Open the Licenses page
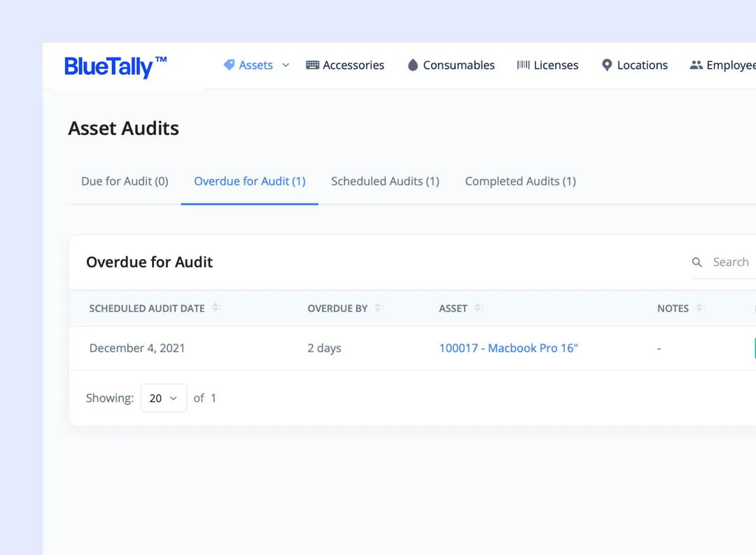The height and width of the screenshot is (555, 756). click(x=556, y=65)
